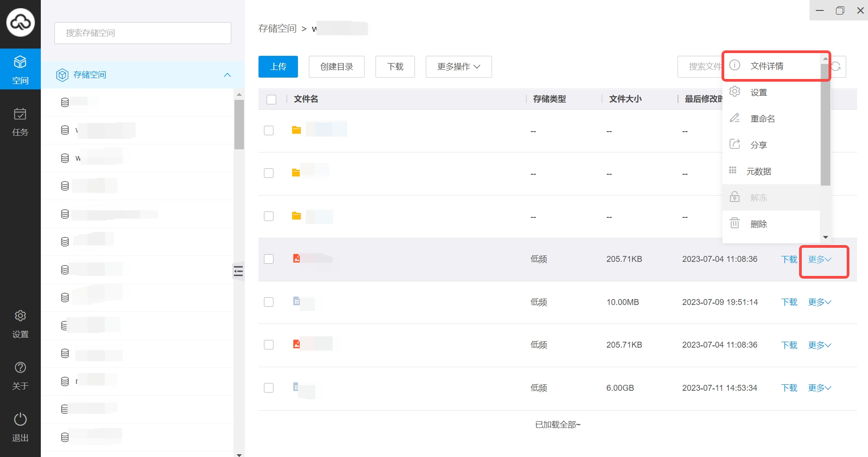
Task: Open the 更多操作 dropdown
Action: [x=458, y=67]
